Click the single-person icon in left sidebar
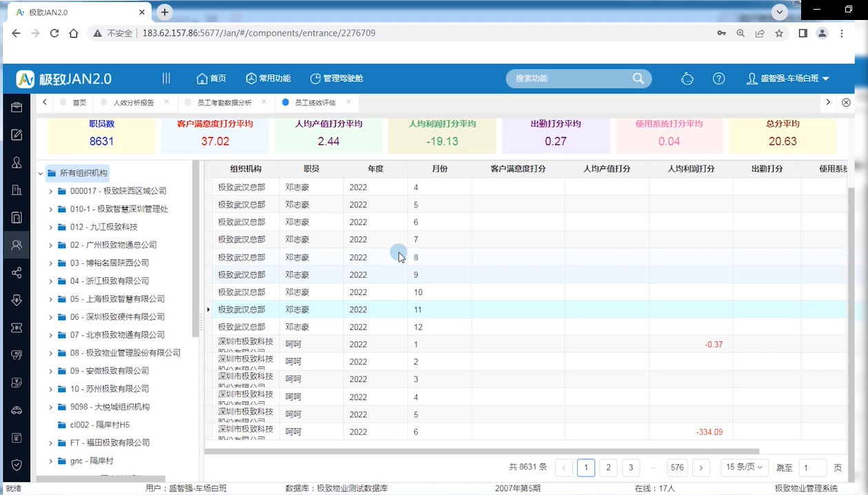868x495 pixels. [17, 163]
